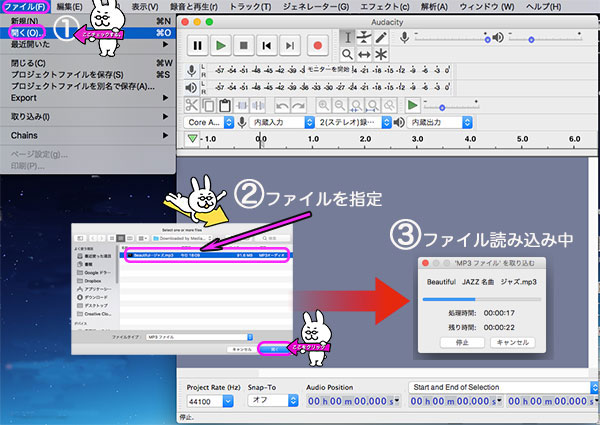Open the ヘルプ(H) menu
The image size is (600, 425).
544,7
